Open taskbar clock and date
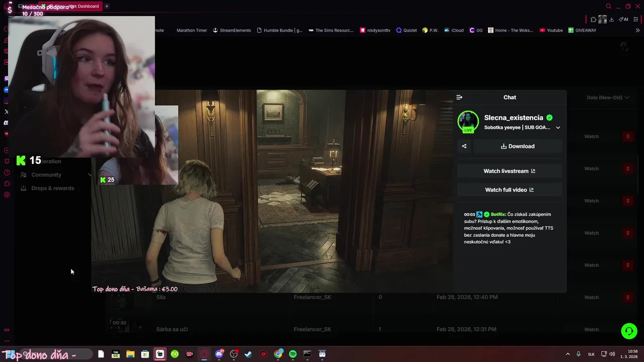The height and width of the screenshot is (362, 644). [629, 354]
